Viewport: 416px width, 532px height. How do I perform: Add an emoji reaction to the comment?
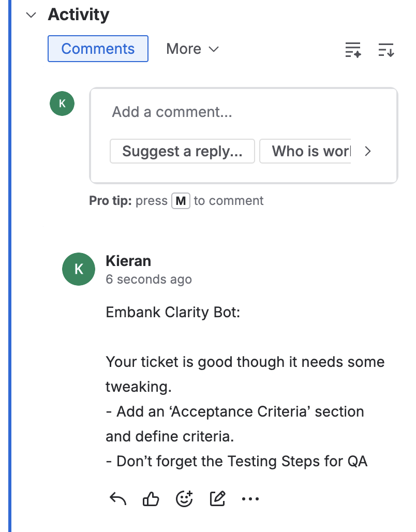pos(184,499)
